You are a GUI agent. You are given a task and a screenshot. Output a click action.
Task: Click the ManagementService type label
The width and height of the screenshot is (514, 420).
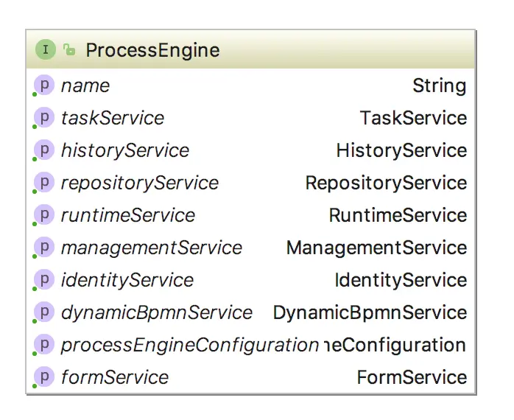point(376,248)
